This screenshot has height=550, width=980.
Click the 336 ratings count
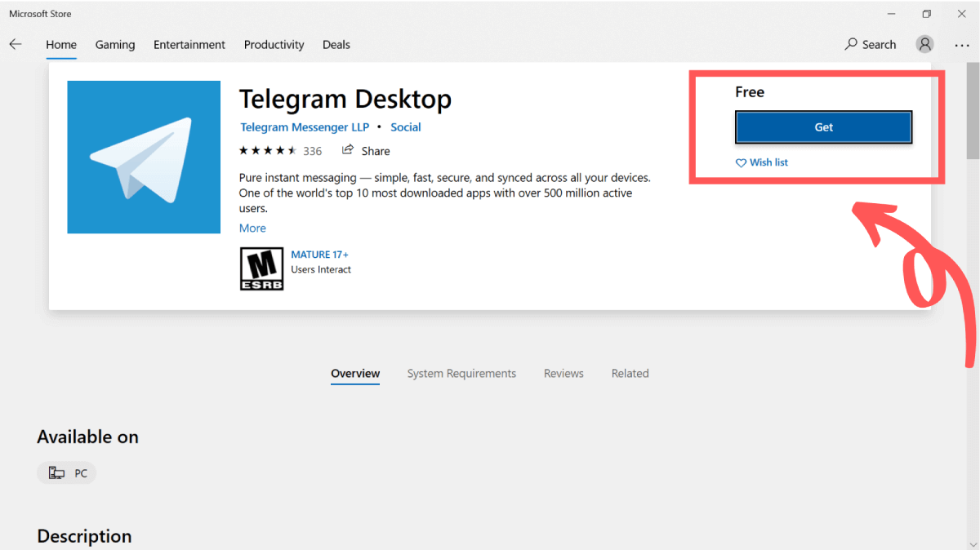tap(312, 151)
